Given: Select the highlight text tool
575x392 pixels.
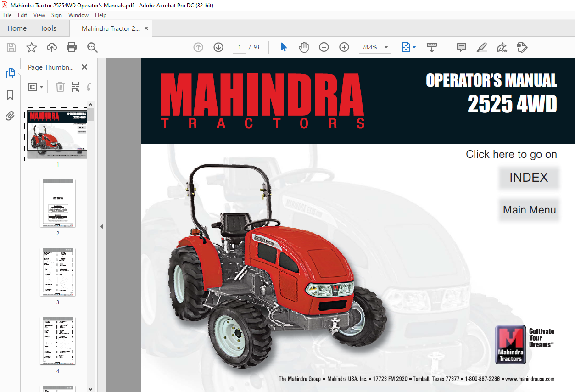Looking at the screenshot, I should (x=482, y=47).
